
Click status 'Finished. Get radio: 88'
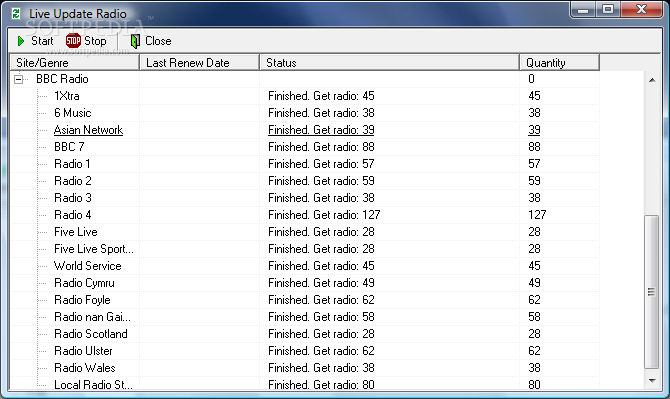pos(321,147)
